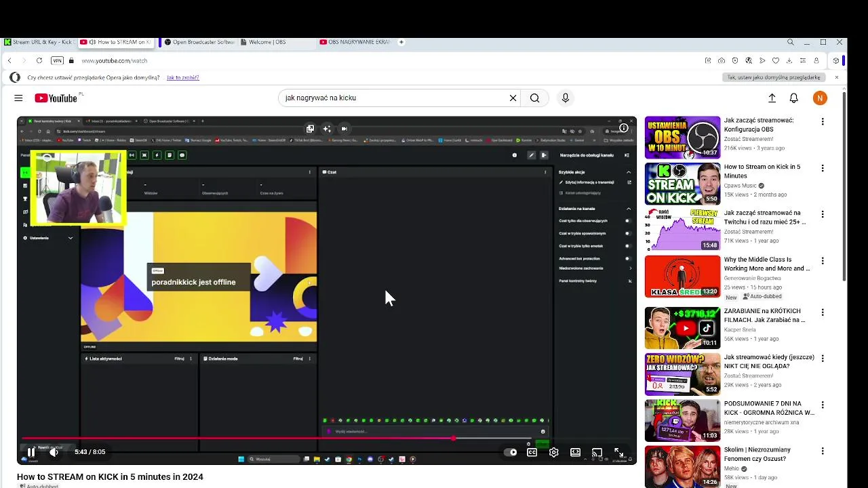Open a new browser tab with the plus
This screenshot has height=488, width=868.
click(x=401, y=42)
